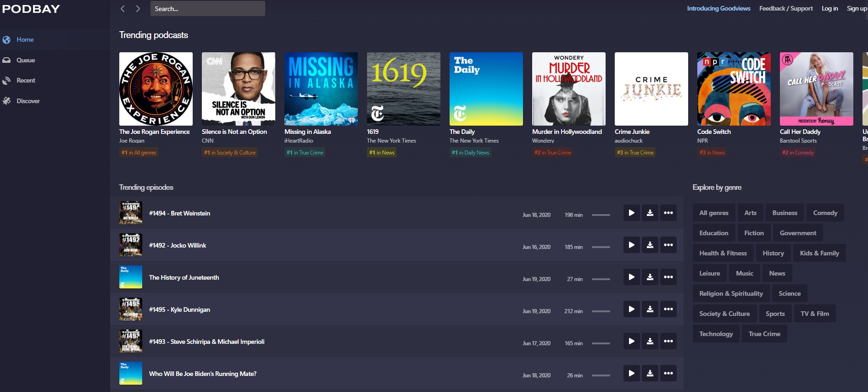Select the Government genre

pos(798,233)
